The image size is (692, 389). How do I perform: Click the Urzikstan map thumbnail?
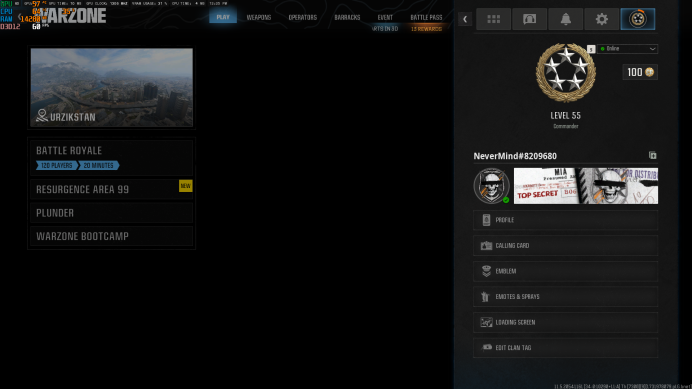click(112, 87)
